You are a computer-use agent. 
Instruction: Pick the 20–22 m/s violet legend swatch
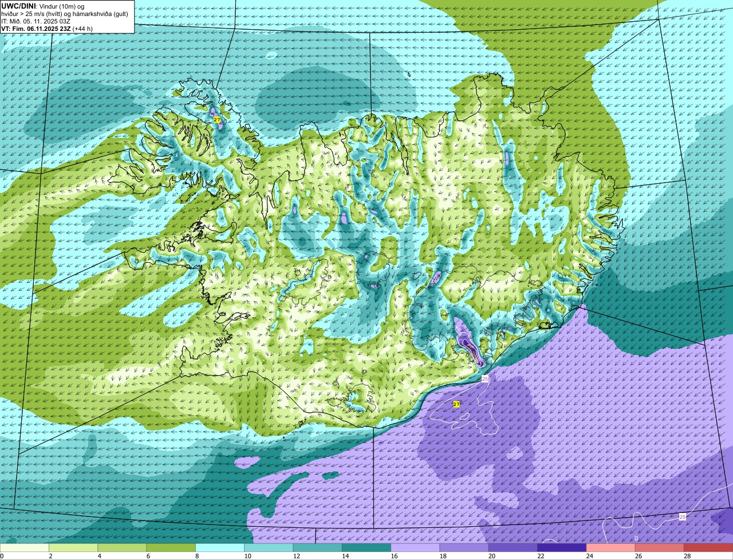513,548
